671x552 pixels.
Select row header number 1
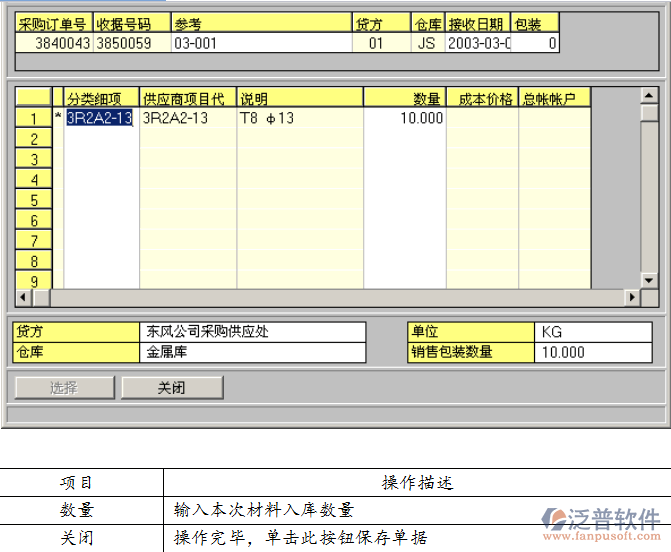tap(33, 119)
